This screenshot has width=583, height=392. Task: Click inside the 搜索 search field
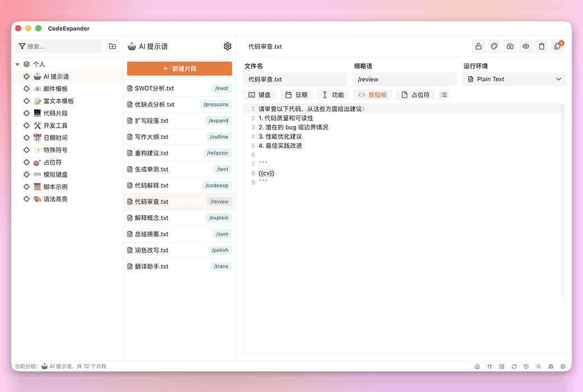point(58,46)
